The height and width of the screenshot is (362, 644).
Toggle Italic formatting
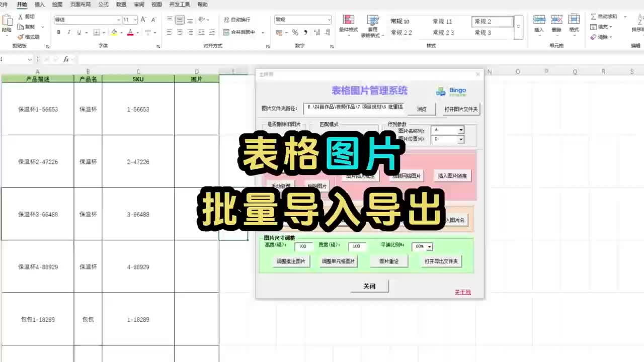pyautogui.click(x=68, y=32)
